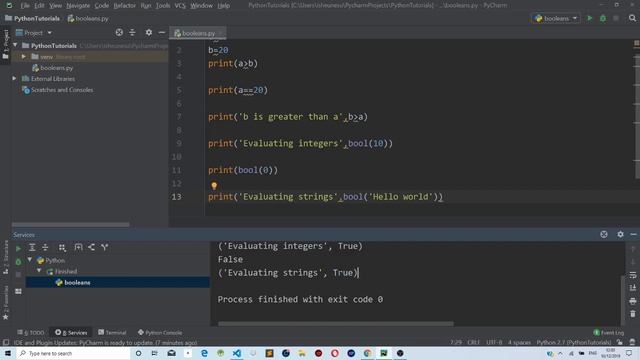Open the Navigate menu
640x360 pixels.
point(78,6)
